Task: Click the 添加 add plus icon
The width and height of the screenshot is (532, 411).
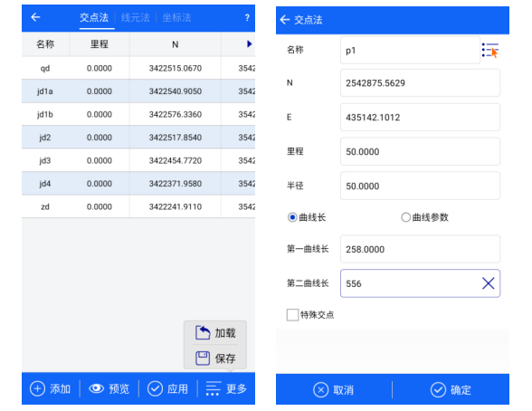Action: pos(37,388)
